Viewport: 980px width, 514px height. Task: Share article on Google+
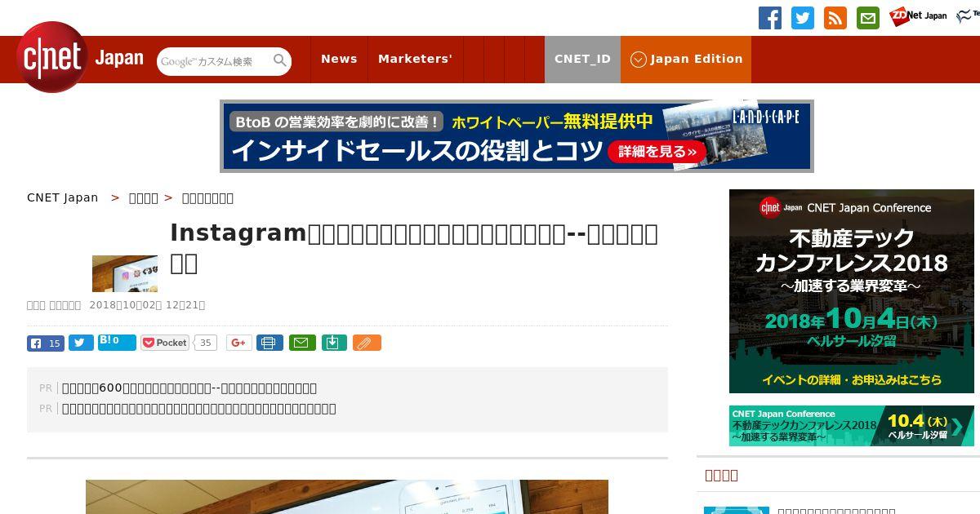coord(238,343)
